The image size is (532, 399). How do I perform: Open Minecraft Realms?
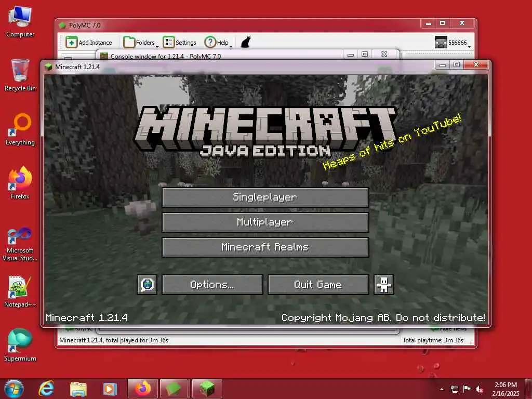[265, 247]
